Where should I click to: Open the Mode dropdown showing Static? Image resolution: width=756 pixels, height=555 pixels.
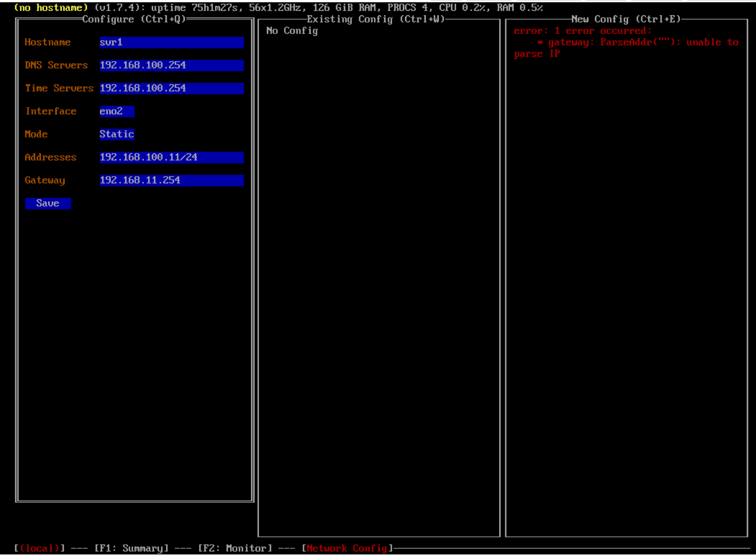pyautogui.click(x=117, y=134)
